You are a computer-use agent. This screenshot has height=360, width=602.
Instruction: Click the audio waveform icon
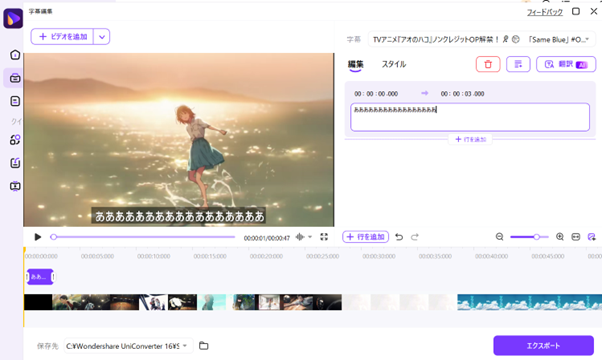click(300, 237)
